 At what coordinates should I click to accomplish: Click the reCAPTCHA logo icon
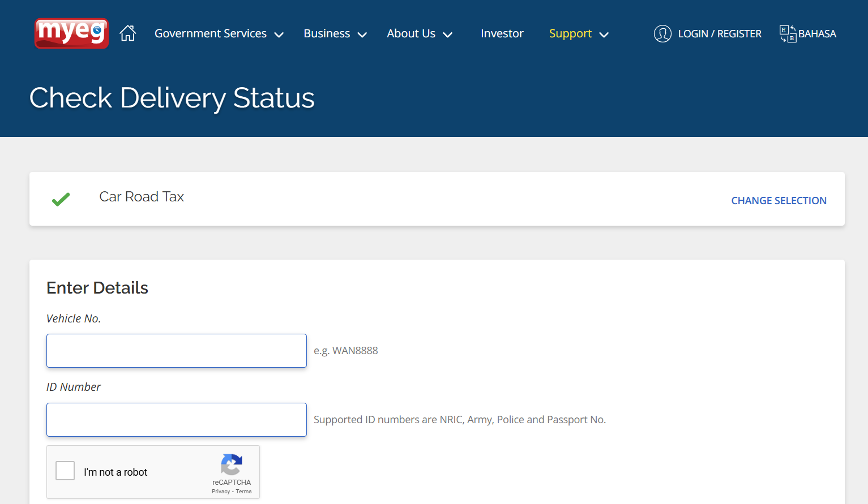click(x=232, y=465)
